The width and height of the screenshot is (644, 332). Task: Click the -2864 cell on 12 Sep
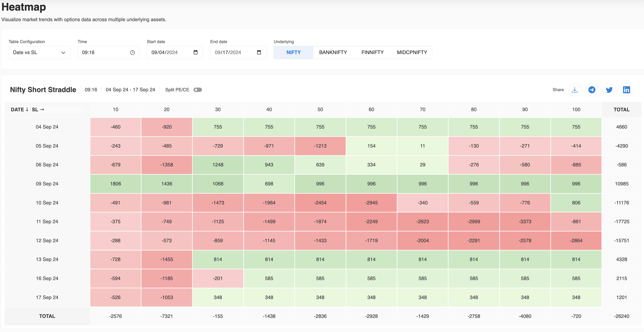click(576, 240)
